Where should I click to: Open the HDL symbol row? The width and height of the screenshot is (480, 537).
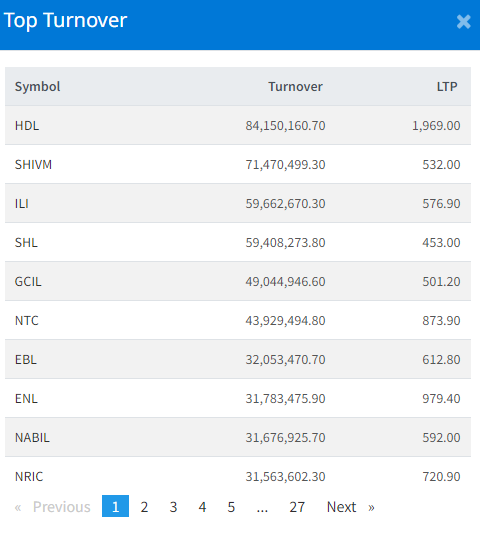238,125
